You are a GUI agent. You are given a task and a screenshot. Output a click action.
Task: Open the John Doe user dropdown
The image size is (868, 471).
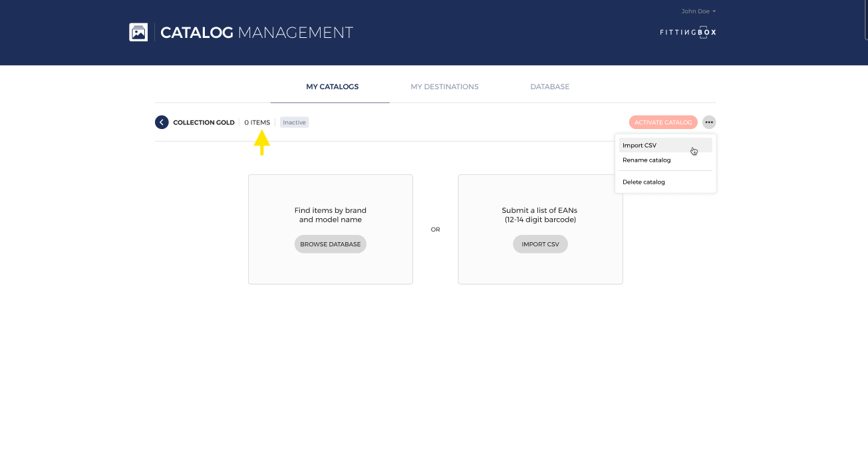698,11
